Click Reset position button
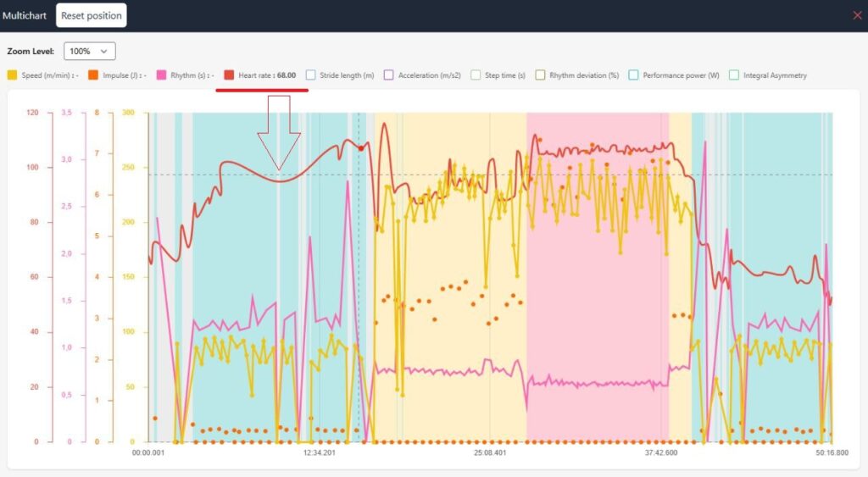Viewport: 868px width, 477px height. pos(92,15)
